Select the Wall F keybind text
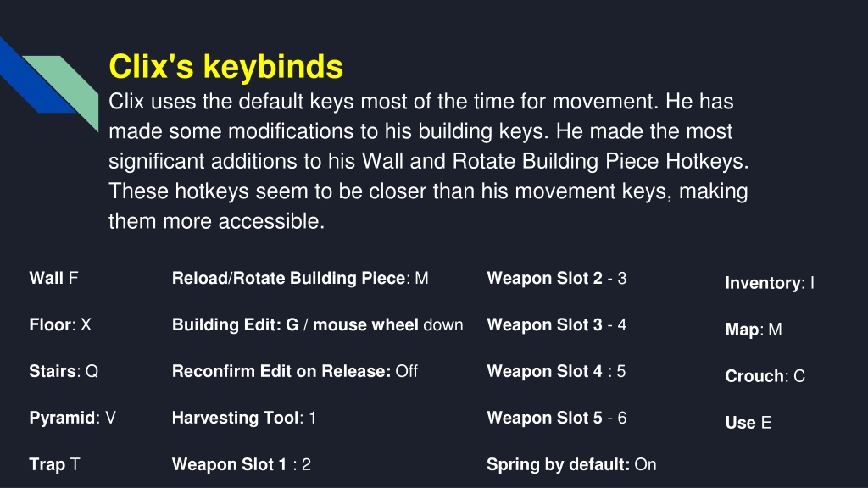 pos(53,278)
